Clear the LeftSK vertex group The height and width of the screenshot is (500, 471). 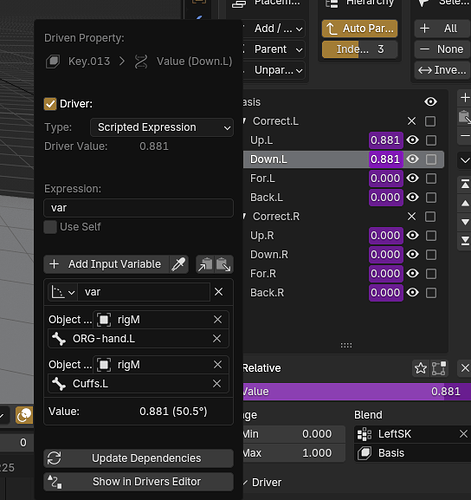(x=463, y=434)
